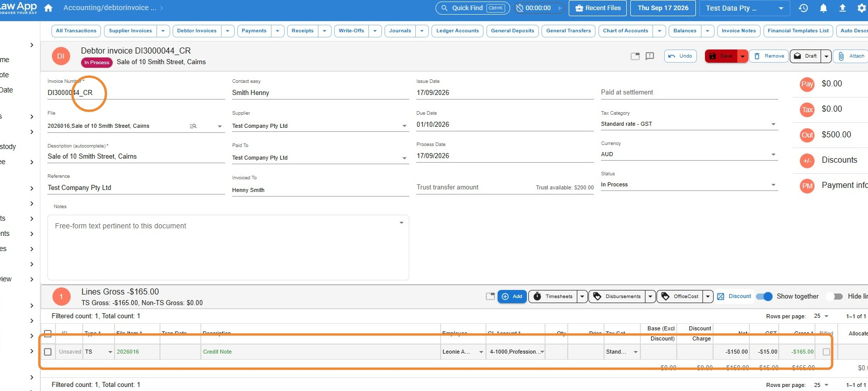868x391 pixels.
Task: Click the Invoice Number field
Action: [136, 93]
